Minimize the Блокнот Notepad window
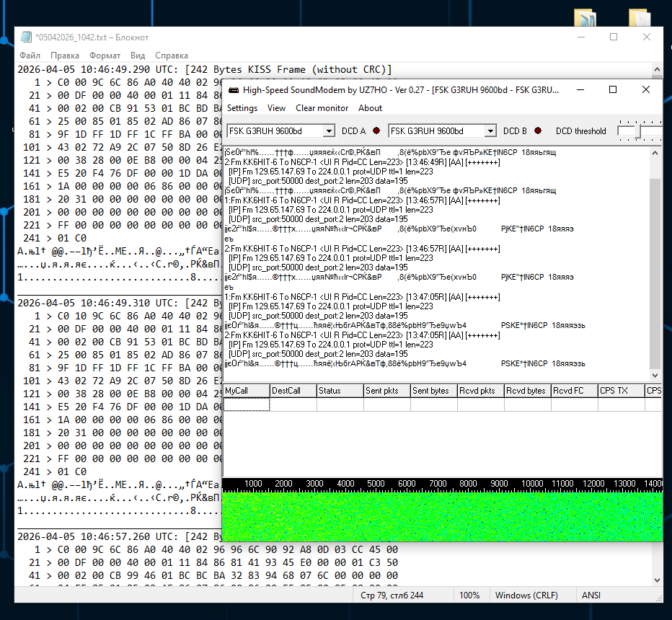672x620 pixels. [580, 37]
